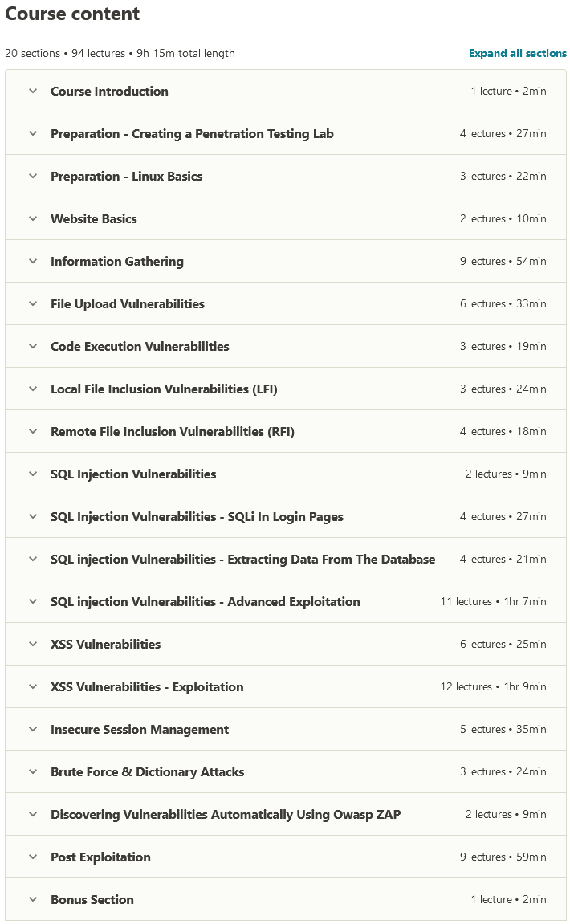Image resolution: width=570 pixels, height=924 pixels.
Task: Click the Bonus Section header
Action: coord(92,900)
